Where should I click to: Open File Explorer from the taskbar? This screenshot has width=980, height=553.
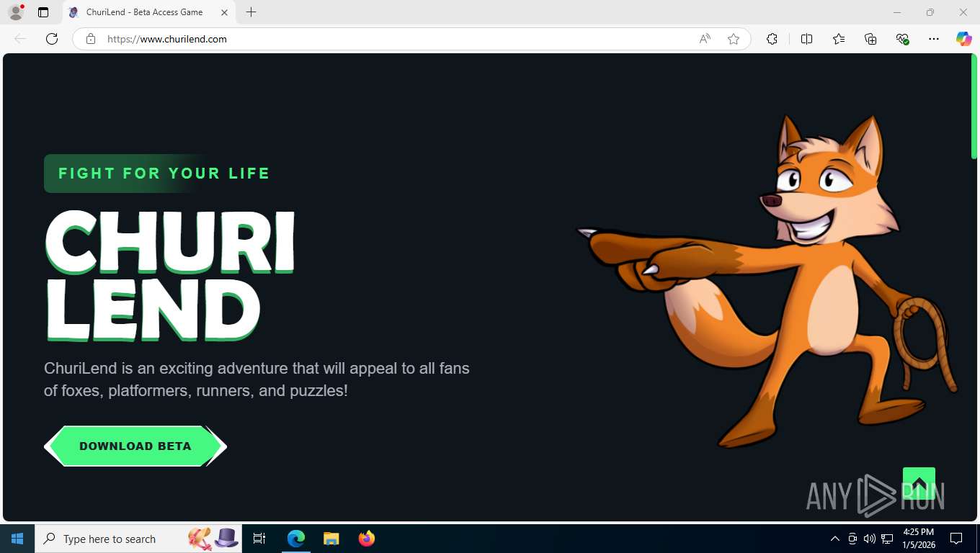(x=331, y=539)
